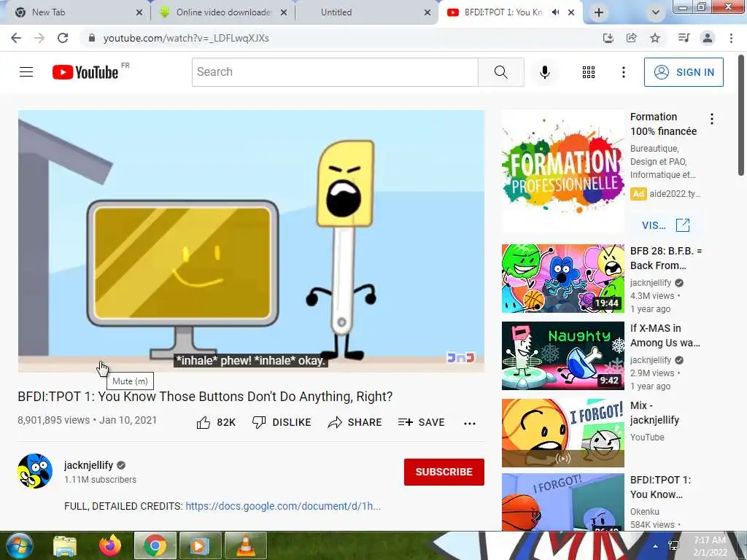This screenshot has height=560, width=747.
Task: Open the Formation Professionnelle ad thumbnail
Action: (562, 171)
